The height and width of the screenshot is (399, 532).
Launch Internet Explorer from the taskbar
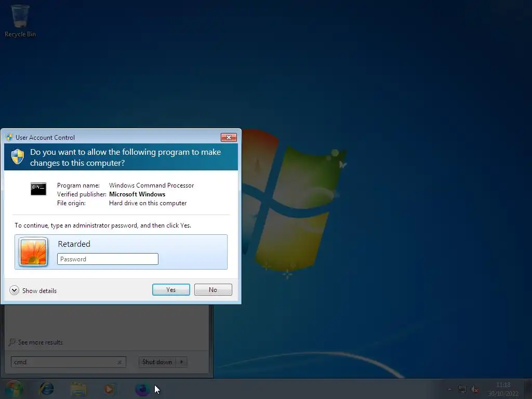[47, 389]
